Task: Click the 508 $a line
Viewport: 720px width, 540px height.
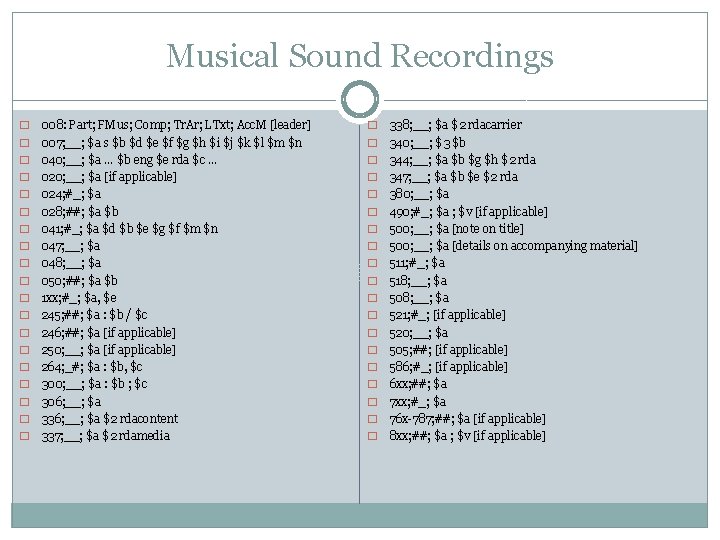Action: (x=419, y=298)
